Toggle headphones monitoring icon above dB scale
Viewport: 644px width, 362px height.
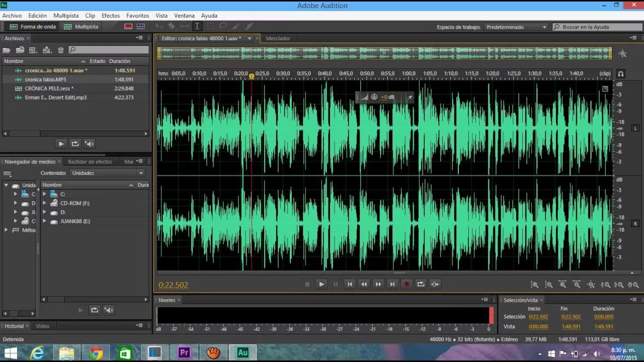[620, 73]
